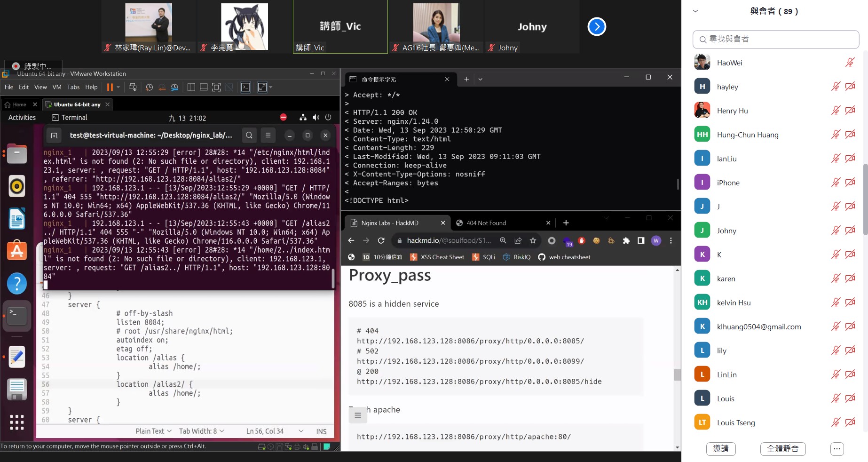Expand the Plain Text language dropdown
Image resolution: width=868 pixels, height=462 pixels.
pos(153,431)
